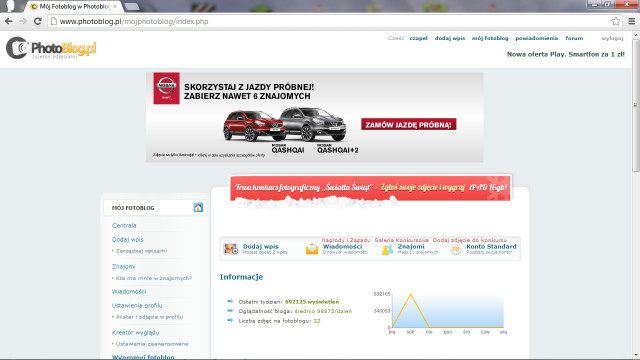Click the Dodaj wpis photo icon
The height and width of the screenshot is (360, 640).
tap(231, 249)
